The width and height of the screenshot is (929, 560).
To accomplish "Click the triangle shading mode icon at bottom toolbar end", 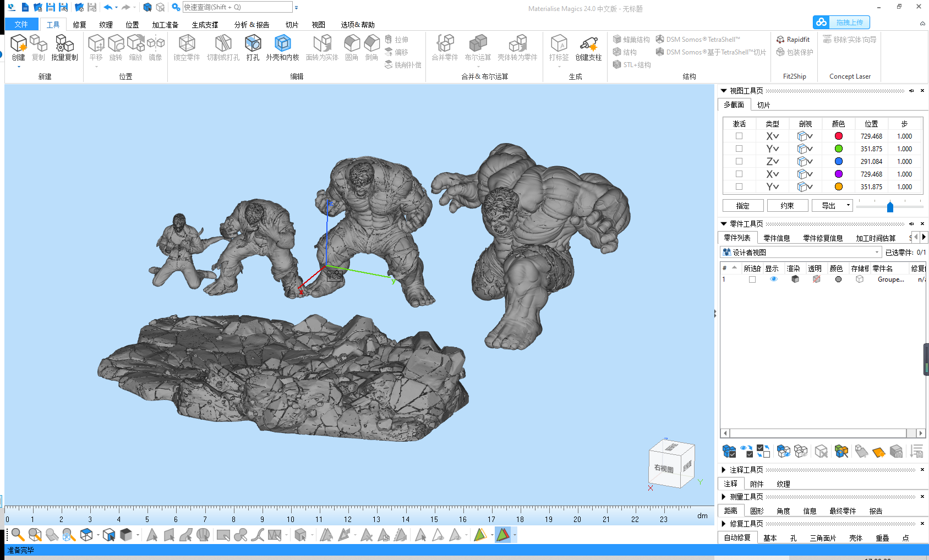I will tap(502, 535).
